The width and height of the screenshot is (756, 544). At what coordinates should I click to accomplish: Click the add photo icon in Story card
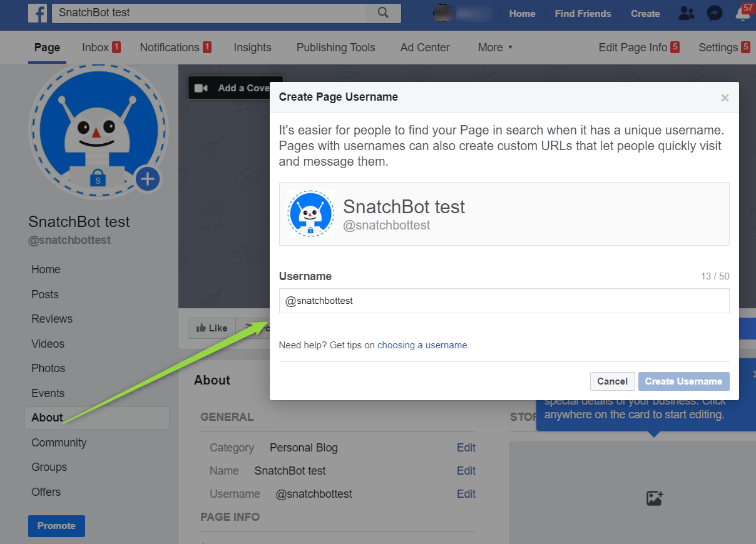click(x=655, y=498)
